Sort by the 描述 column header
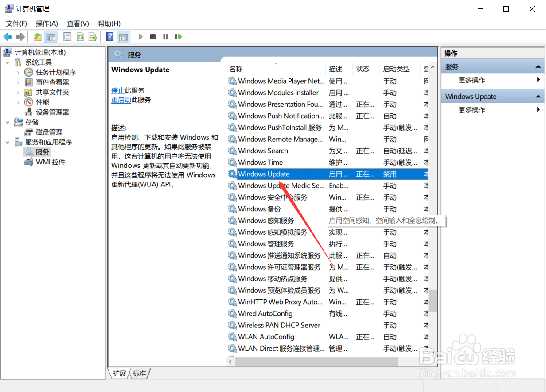 pos(339,69)
